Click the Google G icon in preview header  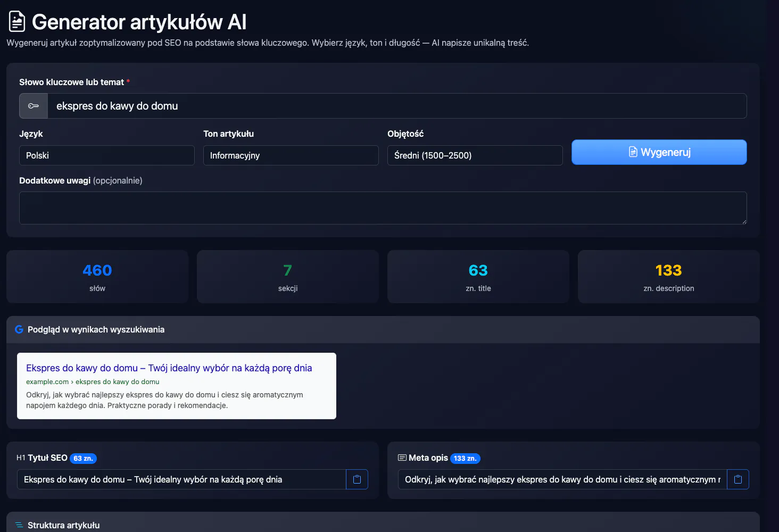(19, 329)
